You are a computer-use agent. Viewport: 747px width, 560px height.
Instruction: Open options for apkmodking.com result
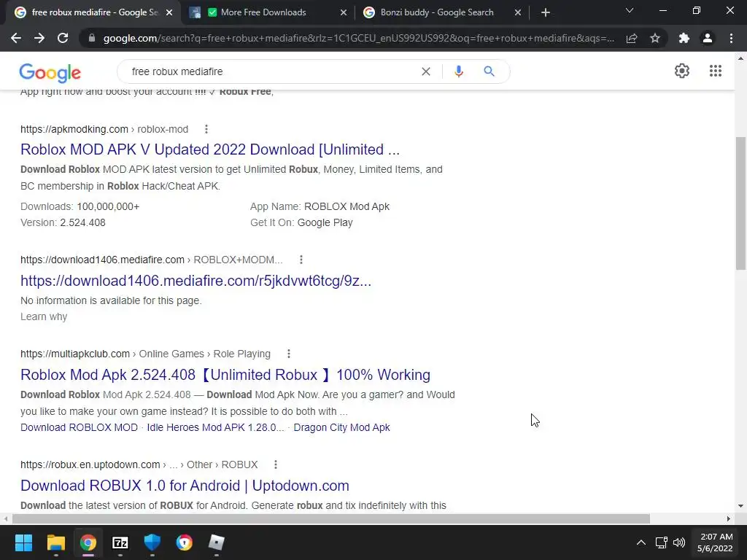tap(206, 129)
